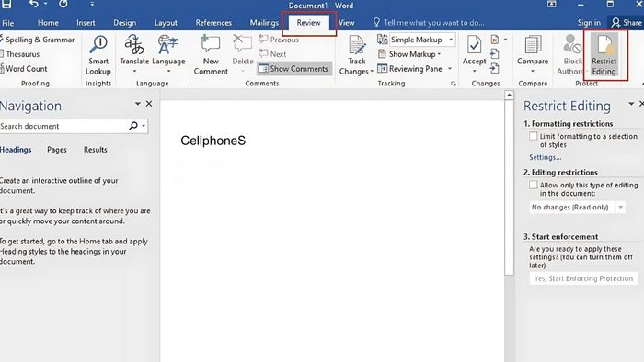Insert a New Comment
644x362 pixels.
211,55
